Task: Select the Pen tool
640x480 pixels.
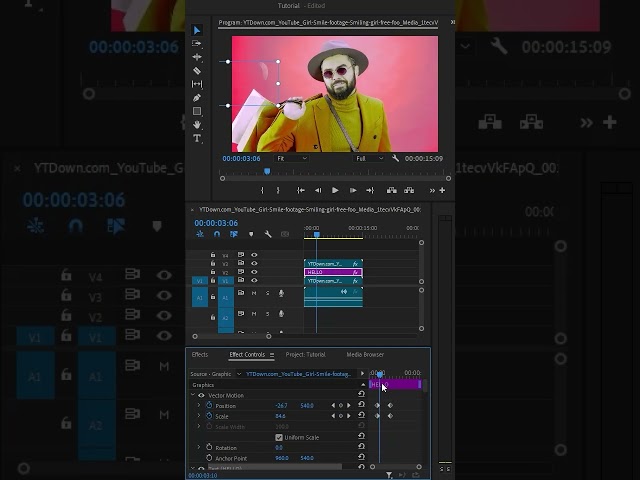Action: tap(197, 98)
